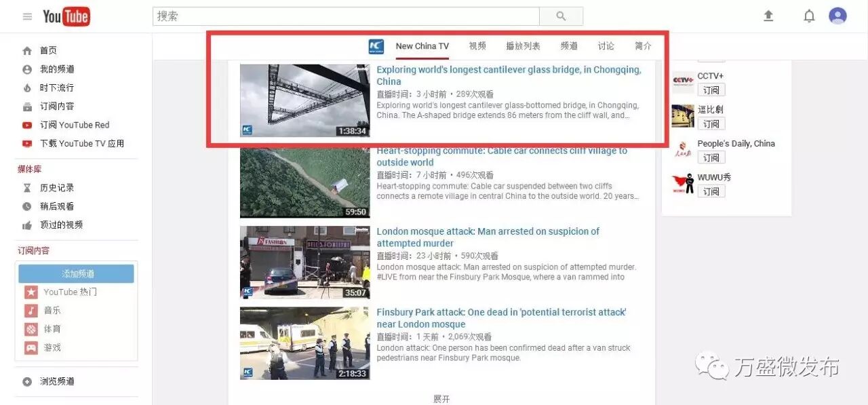The width and height of the screenshot is (868, 405).
Task: Click the 时下流行 sidebar text
Action: 57,88
